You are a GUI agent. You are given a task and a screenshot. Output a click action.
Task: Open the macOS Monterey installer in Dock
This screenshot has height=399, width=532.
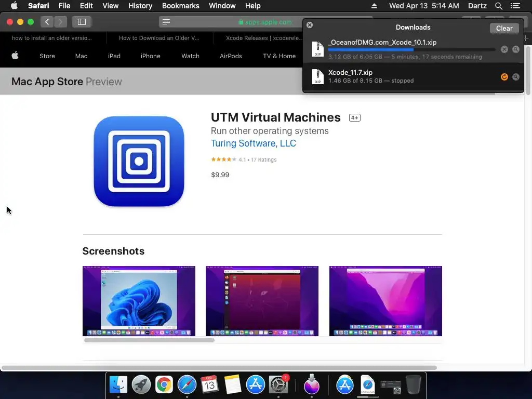pos(312,385)
